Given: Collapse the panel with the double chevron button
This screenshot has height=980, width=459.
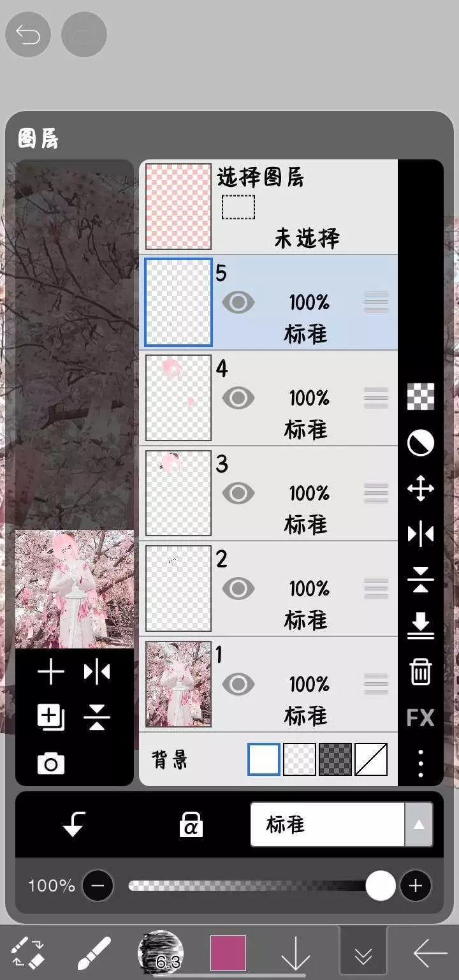Looking at the screenshot, I should pos(363,954).
